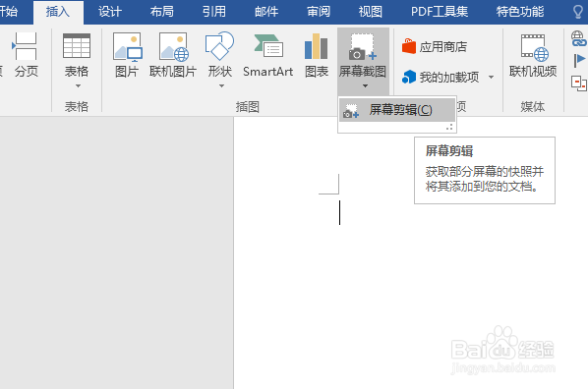The image size is (588, 389).
Task: Click the Screenshot (屏幕截图) camera icon
Action: (x=362, y=46)
